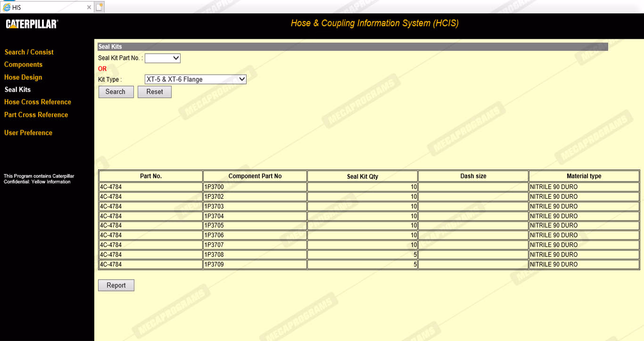Expand the Kit Type dropdown

pyautogui.click(x=195, y=79)
